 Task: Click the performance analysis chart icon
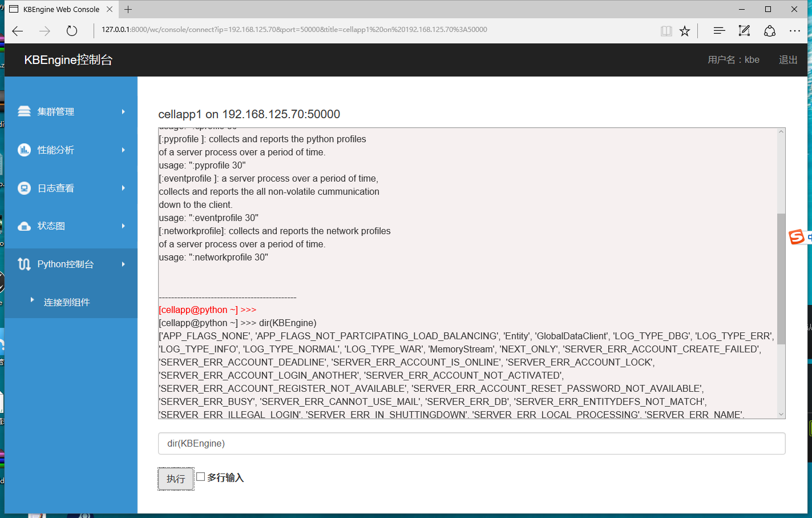(x=24, y=150)
